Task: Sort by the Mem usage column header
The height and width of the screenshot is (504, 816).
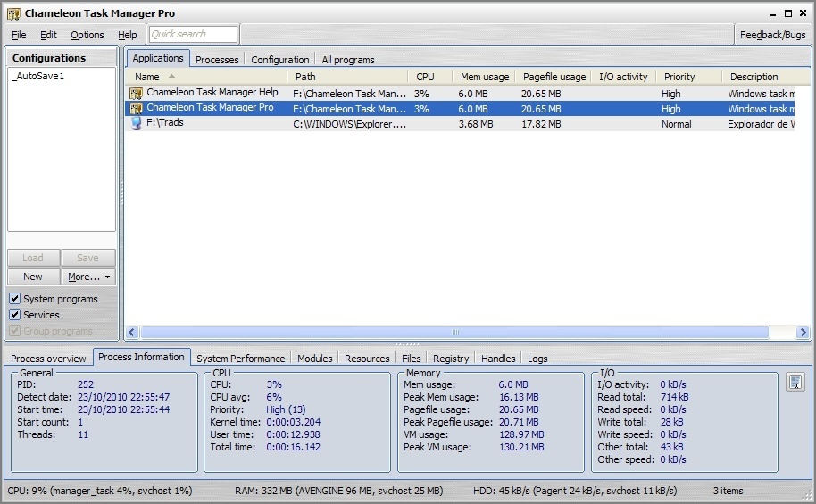Action: coord(484,77)
